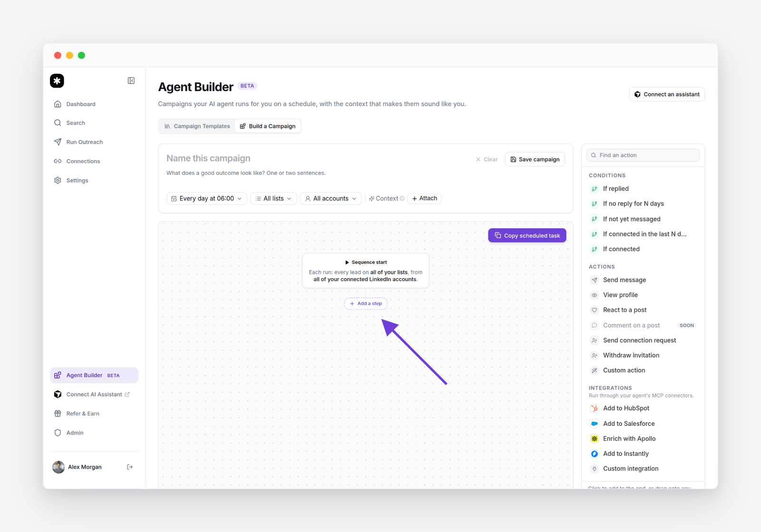Add the Custom action item
This screenshot has width=761, height=532.
(x=643, y=370)
